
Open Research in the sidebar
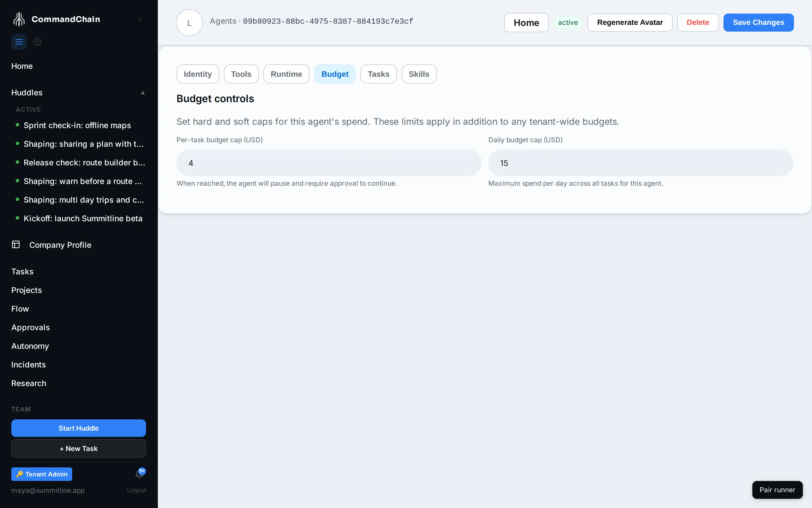click(x=29, y=383)
